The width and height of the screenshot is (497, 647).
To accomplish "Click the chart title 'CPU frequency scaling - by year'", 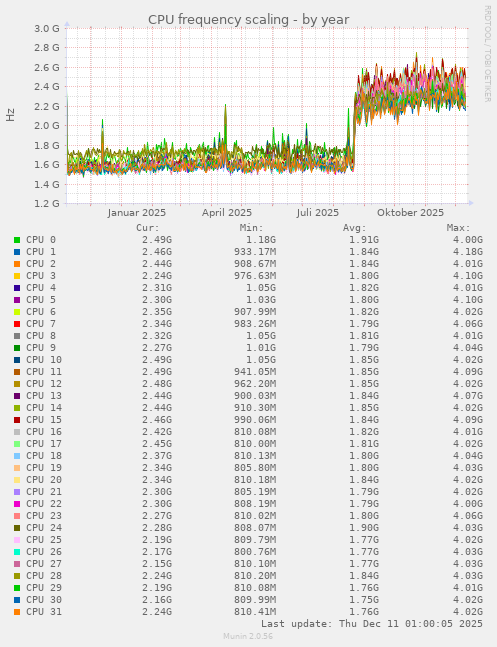I will (248, 19).
